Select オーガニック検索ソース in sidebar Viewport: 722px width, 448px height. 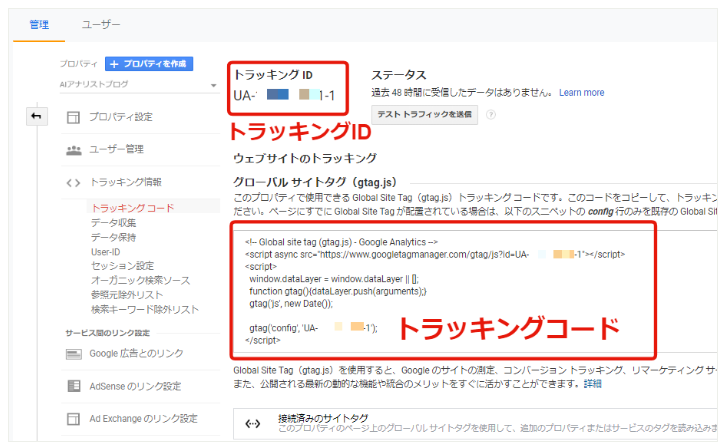coord(140,280)
